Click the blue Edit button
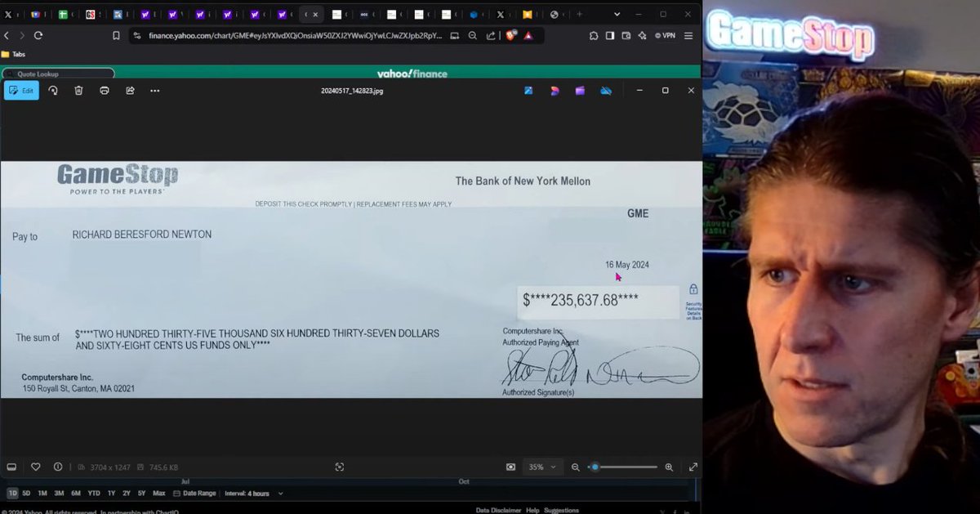The height and width of the screenshot is (514, 980). [x=20, y=90]
